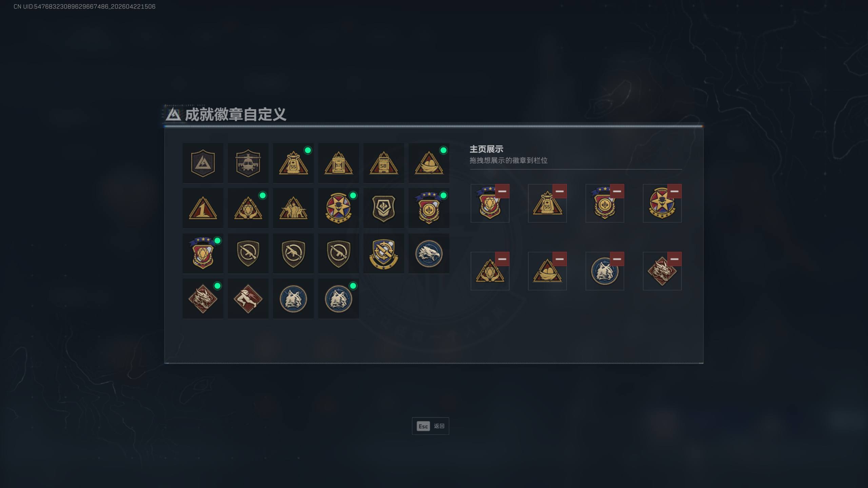The width and height of the screenshot is (868, 488).
Task: Deselect the dragon badge with green dot
Action: pos(203,299)
